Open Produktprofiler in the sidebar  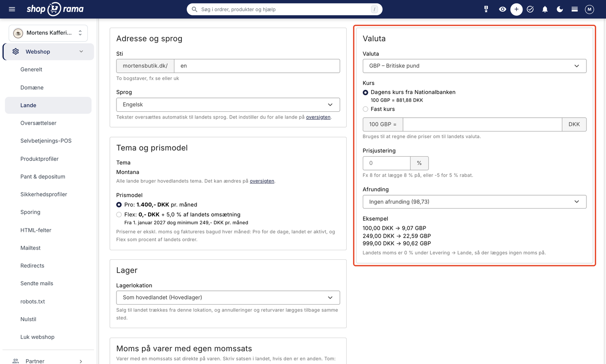point(48,159)
